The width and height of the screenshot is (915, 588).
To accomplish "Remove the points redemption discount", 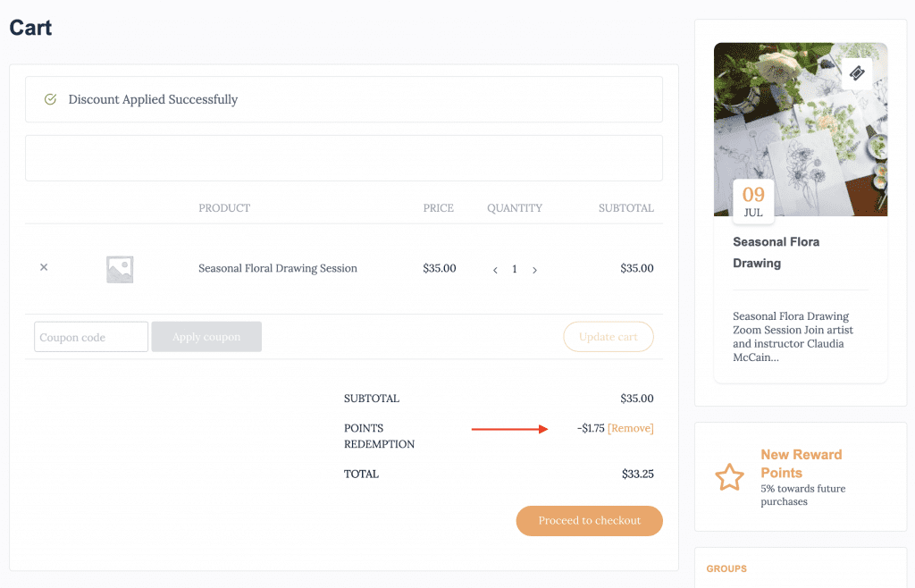I will [x=630, y=428].
